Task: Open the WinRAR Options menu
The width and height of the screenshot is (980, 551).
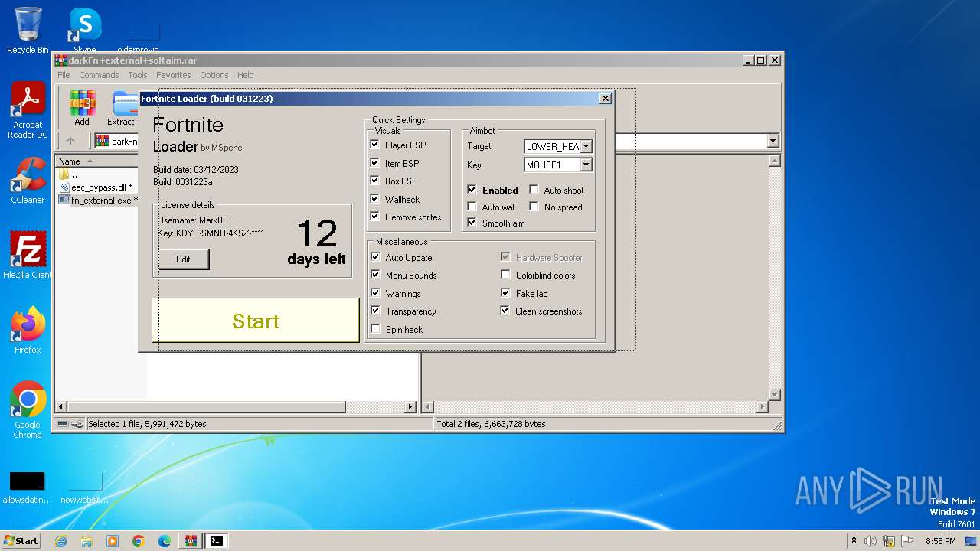Action: click(x=214, y=75)
